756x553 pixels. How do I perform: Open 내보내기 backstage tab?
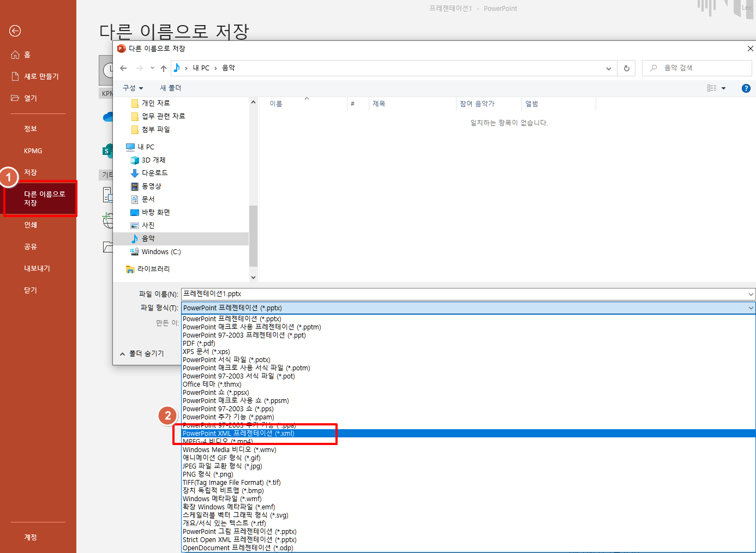pos(38,268)
